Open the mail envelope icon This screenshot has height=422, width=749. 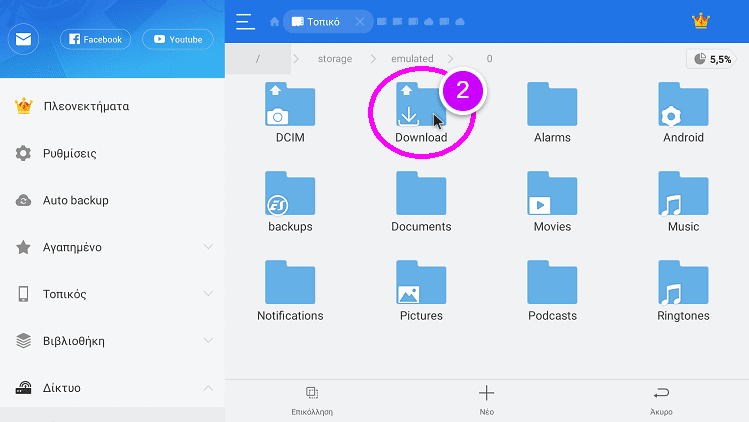[23, 39]
